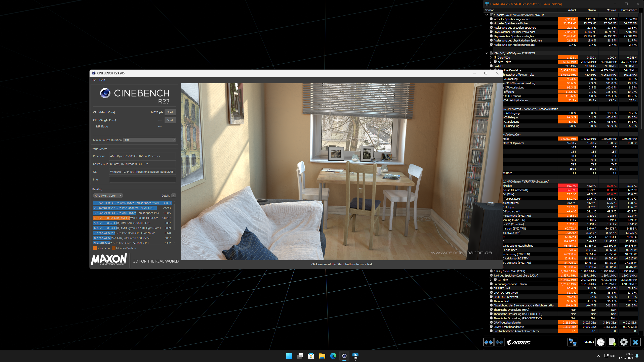This screenshot has height=362, width=644.
Task: Collapse the CPU AMD Ryzen 7 5800X3D group
Action: (x=487, y=53)
